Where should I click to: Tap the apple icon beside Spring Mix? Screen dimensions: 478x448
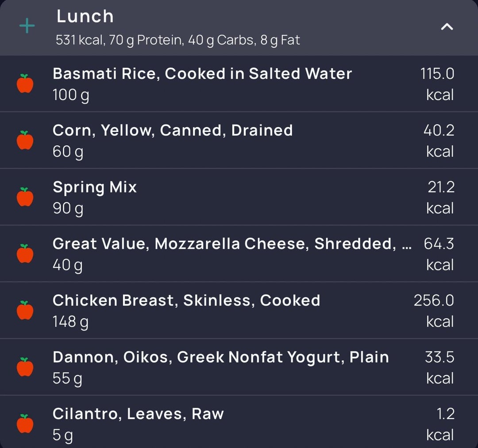tap(25, 197)
